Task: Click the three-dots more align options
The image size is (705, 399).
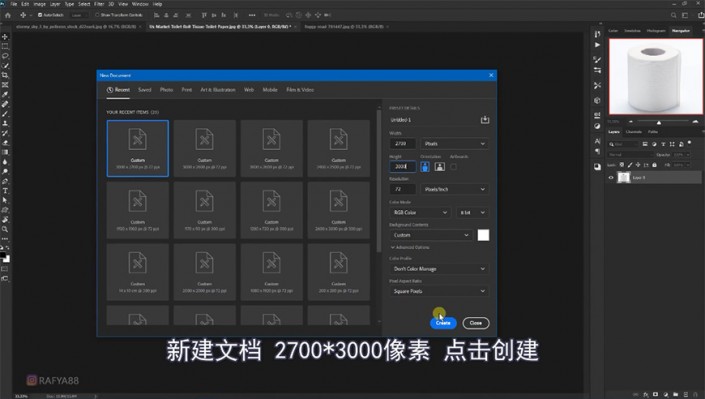Action: pyautogui.click(x=252, y=15)
